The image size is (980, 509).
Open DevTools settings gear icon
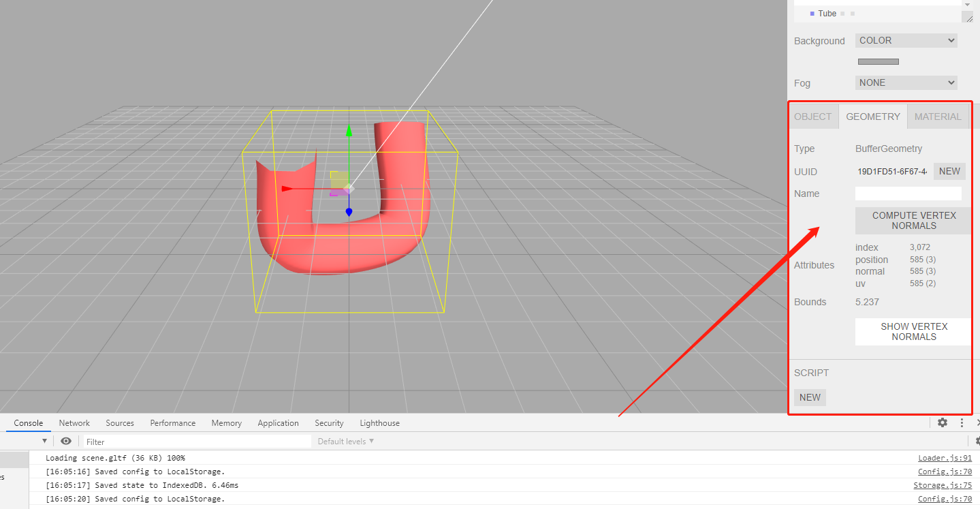click(943, 422)
